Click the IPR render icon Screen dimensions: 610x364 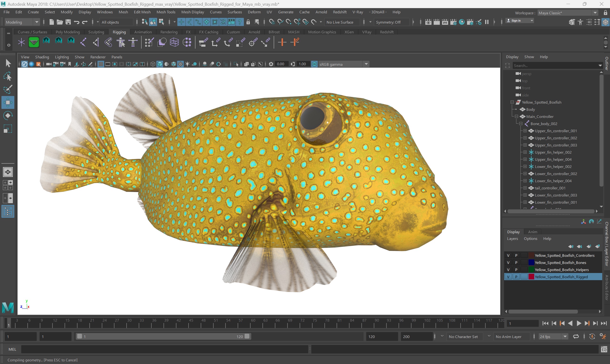pyautogui.click(x=445, y=22)
